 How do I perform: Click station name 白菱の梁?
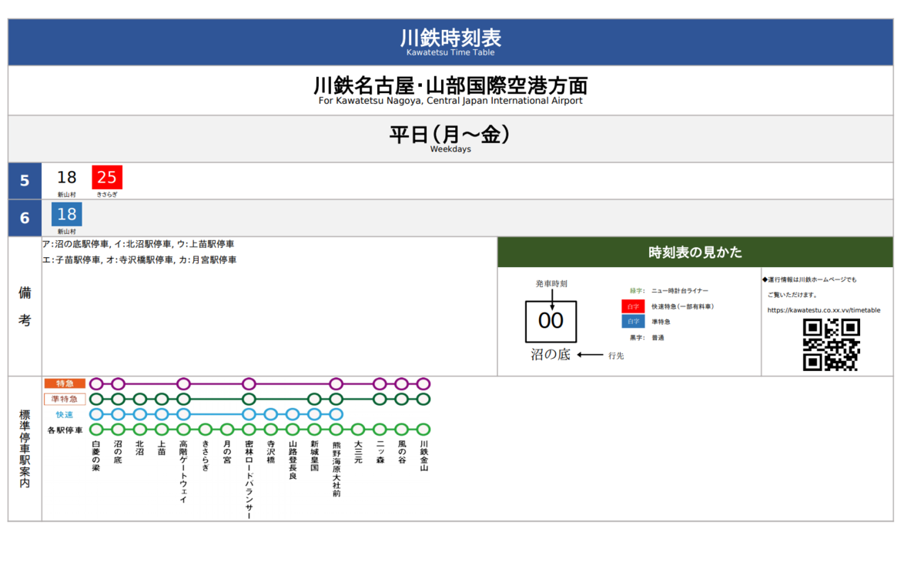click(x=96, y=456)
